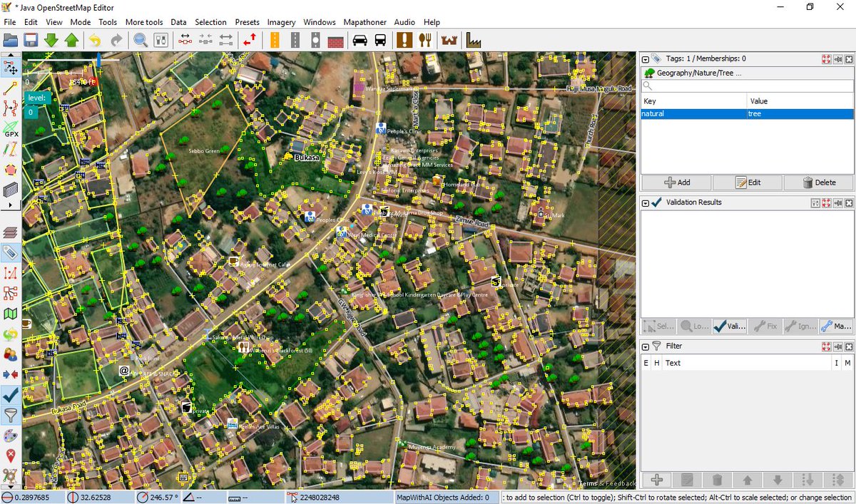Viewport: 856px width, 504px height.
Task: Toggle the conflict panel sidebar icon
Action: pos(11,374)
